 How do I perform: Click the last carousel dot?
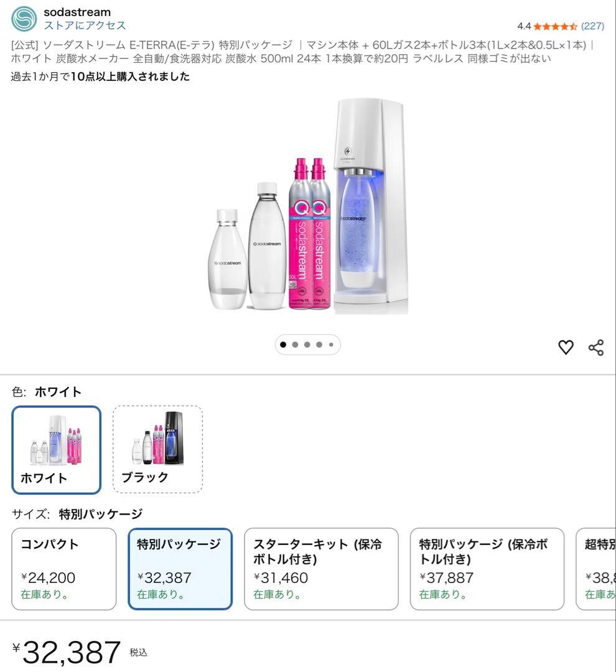(x=332, y=344)
